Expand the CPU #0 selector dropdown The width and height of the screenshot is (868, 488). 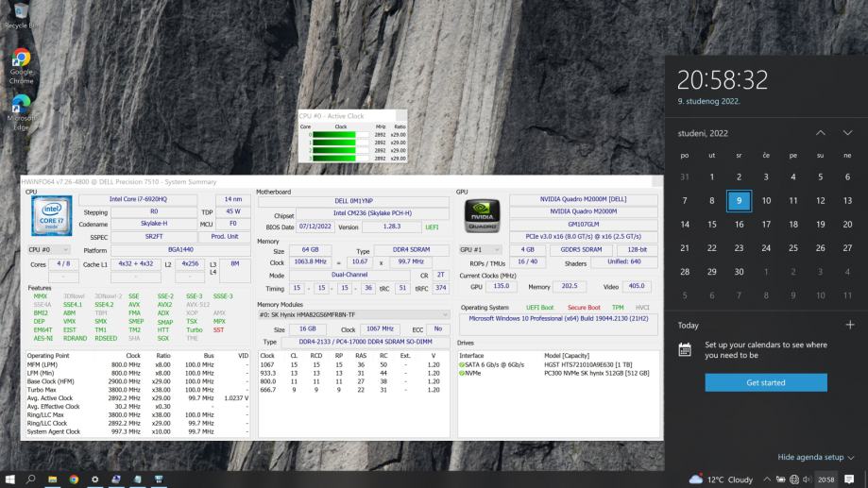pyautogui.click(x=50, y=250)
